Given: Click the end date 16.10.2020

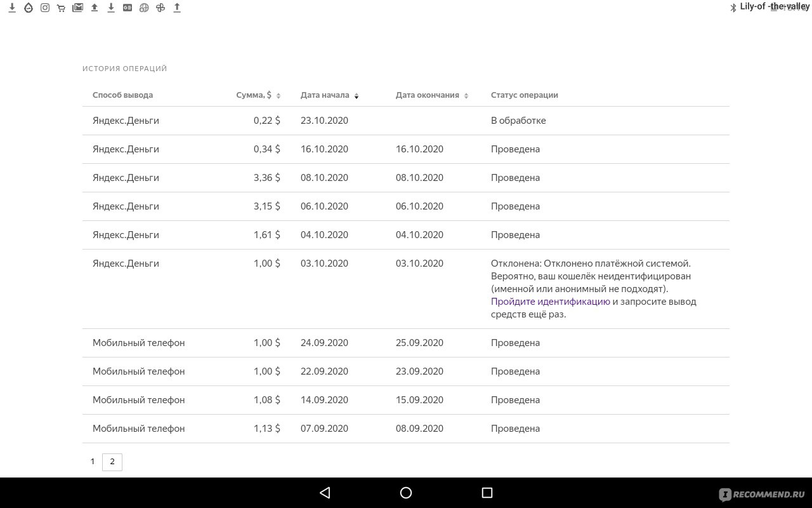Looking at the screenshot, I should (x=419, y=149).
